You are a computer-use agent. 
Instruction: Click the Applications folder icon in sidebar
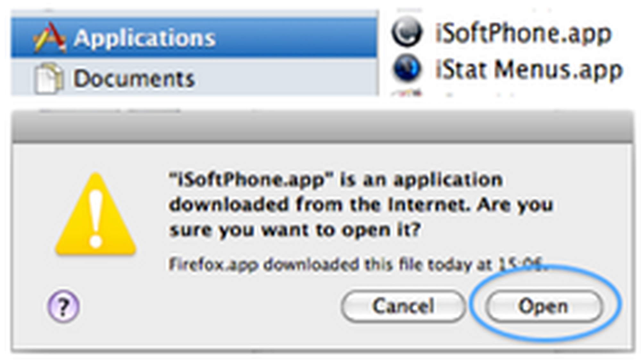(x=50, y=37)
